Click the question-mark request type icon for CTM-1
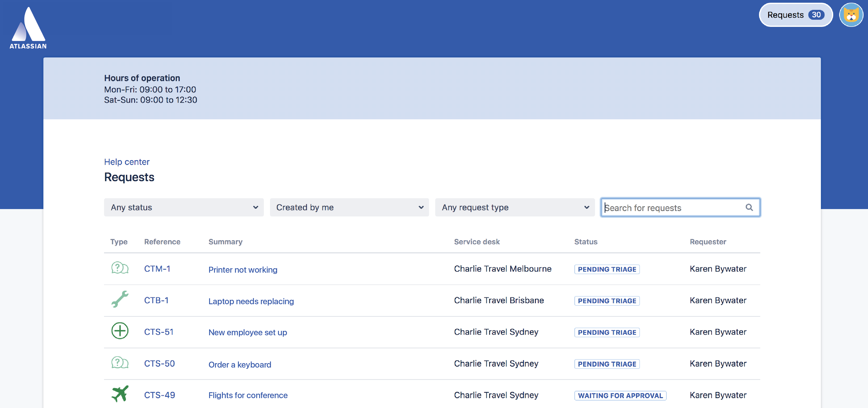Screen dimensions: 868x408 120,268
